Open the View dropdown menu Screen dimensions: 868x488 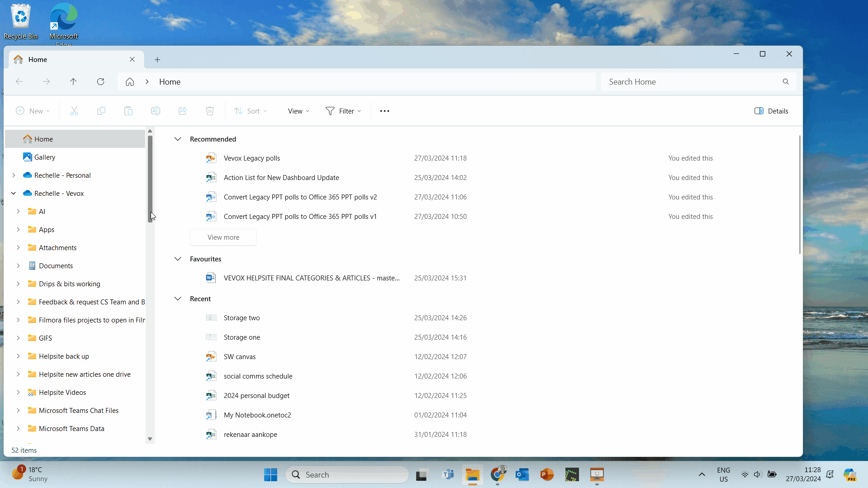(x=299, y=111)
